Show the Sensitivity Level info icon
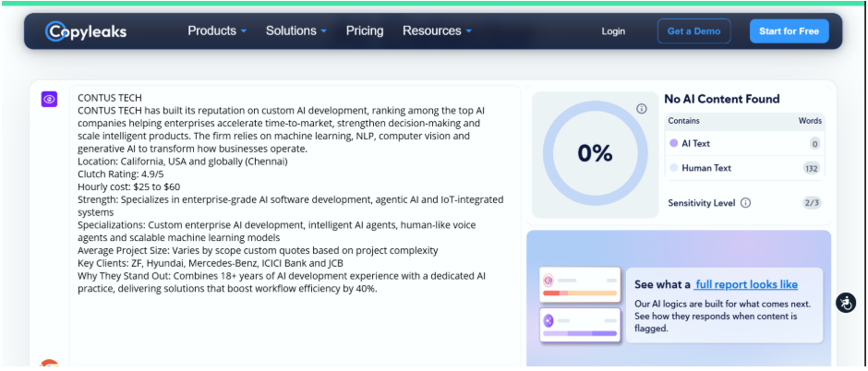The height and width of the screenshot is (371, 868). (746, 203)
